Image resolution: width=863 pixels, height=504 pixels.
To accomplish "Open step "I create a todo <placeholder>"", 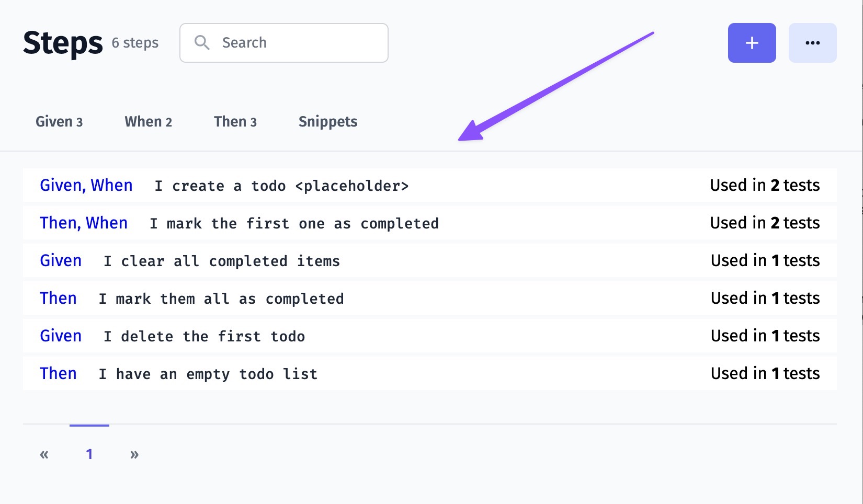I will pyautogui.click(x=281, y=186).
